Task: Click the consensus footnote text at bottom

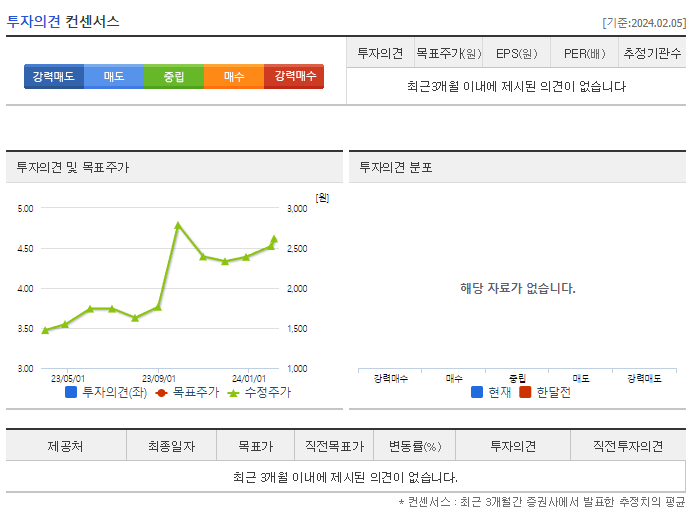Action: point(542,502)
